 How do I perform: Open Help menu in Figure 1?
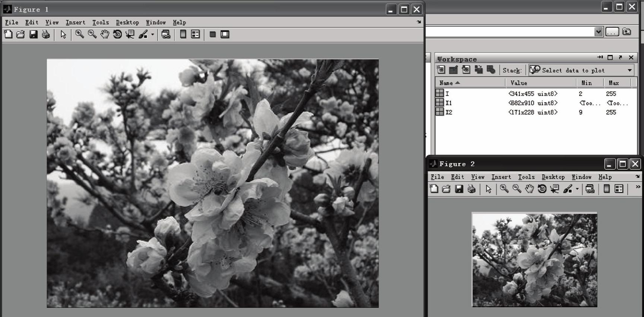(179, 22)
